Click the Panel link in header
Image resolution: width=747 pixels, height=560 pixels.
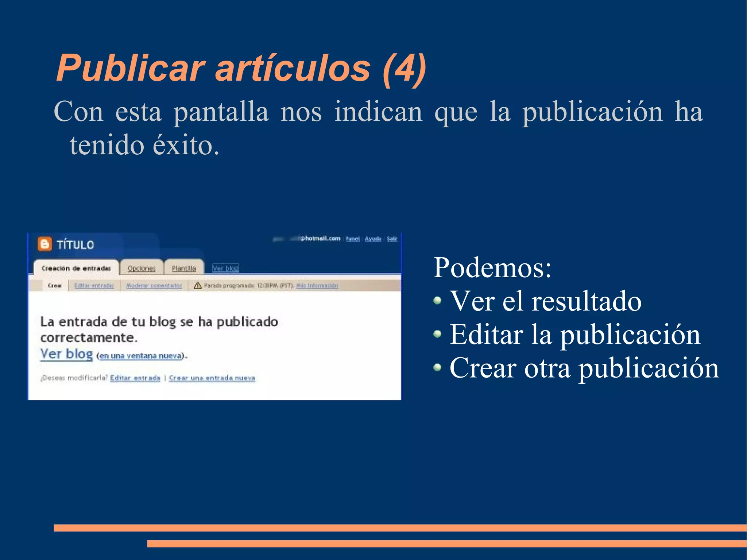point(352,239)
